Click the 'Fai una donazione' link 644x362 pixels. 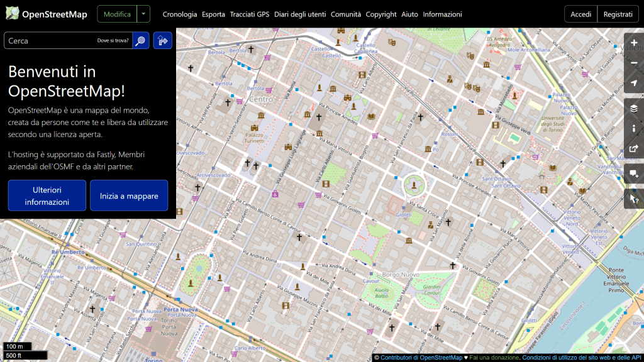point(494,358)
